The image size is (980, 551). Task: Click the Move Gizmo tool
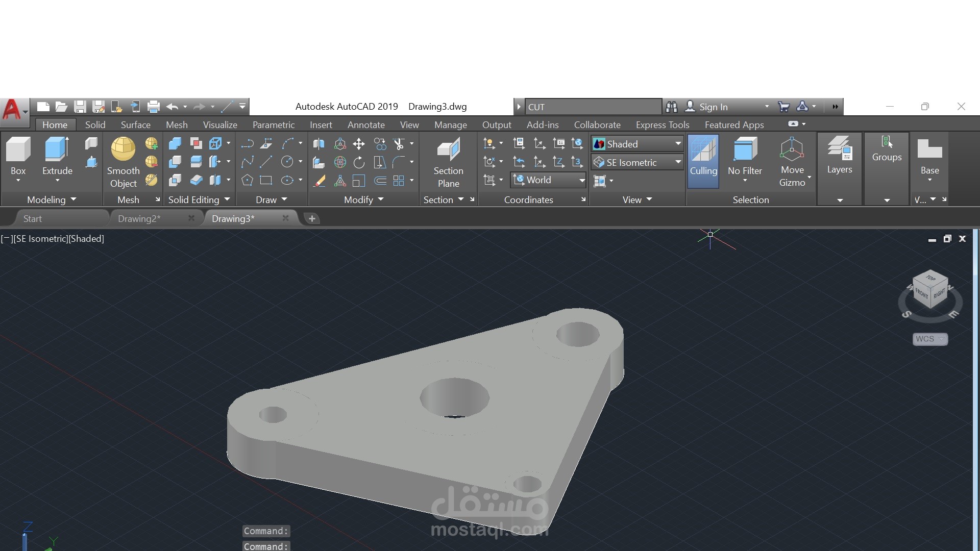tap(792, 161)
